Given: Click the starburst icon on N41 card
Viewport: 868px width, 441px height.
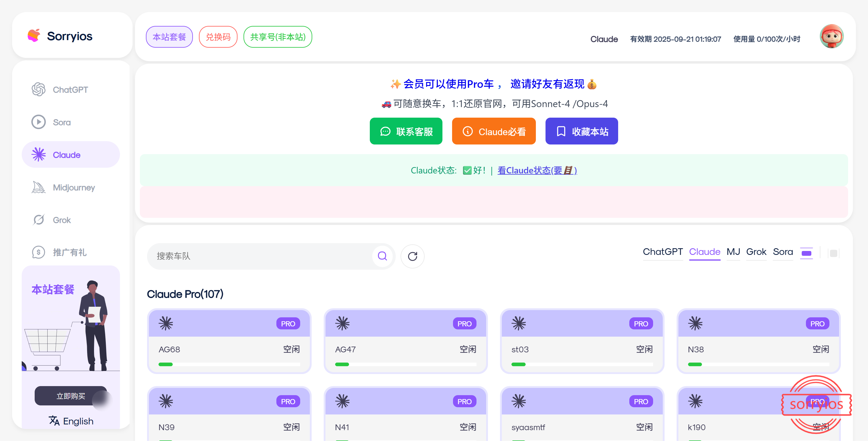Looking at the screenshot, I should [342, 401].
